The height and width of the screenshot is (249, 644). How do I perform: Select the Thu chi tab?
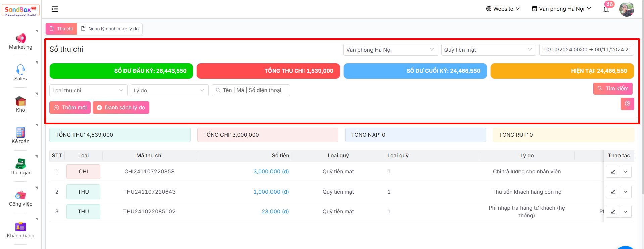[x=61, y=29]
